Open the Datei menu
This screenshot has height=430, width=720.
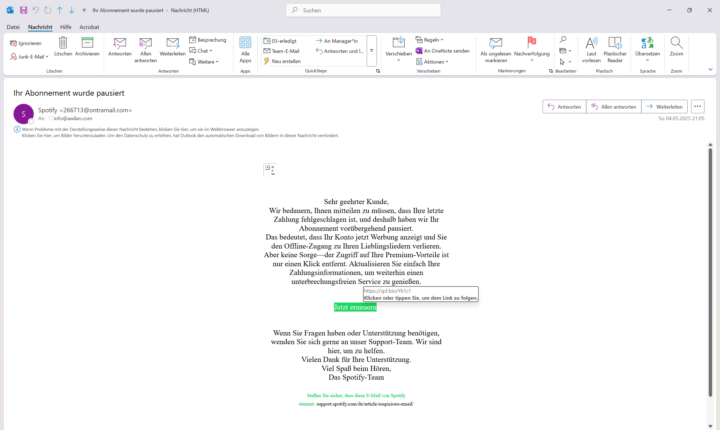point(13,27)
